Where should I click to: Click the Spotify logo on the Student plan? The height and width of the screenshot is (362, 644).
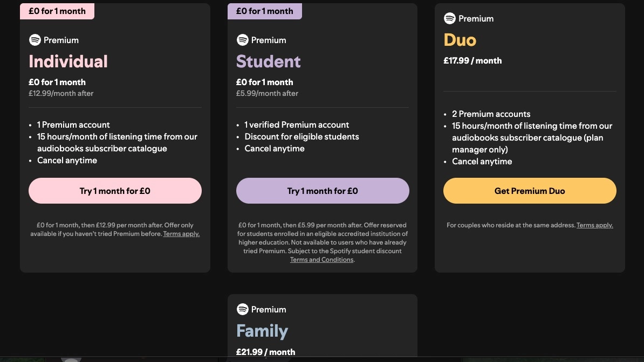(x=243, y=40)
